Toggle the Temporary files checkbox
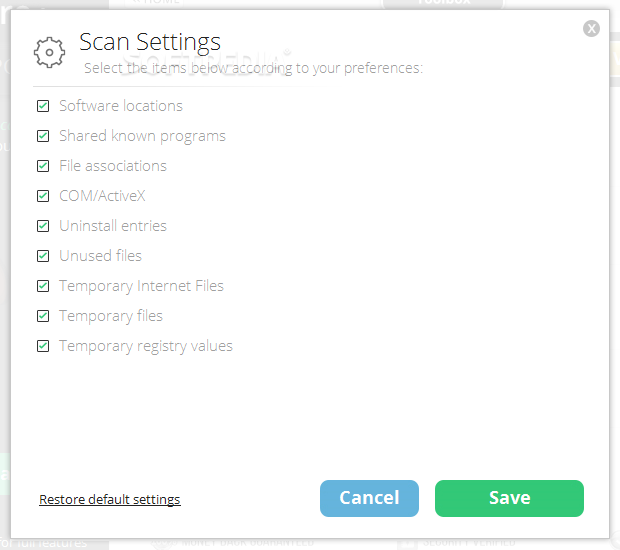The image size is (620, 550). click(x=43, y=316)
